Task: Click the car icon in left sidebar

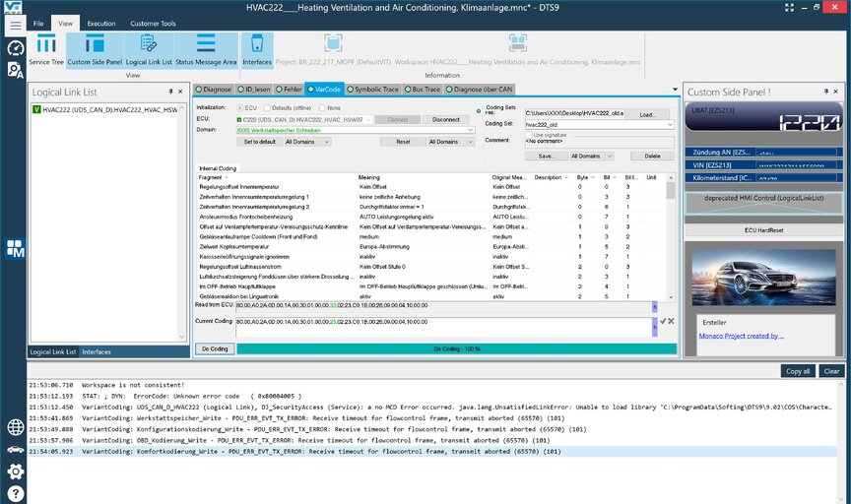Action: pos(15,449)
